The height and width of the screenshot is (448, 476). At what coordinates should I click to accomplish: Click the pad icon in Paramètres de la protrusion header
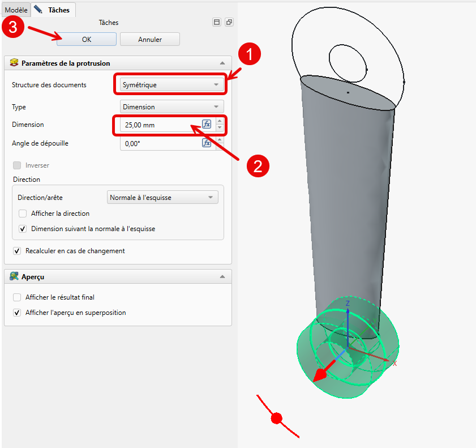[14, 63]
